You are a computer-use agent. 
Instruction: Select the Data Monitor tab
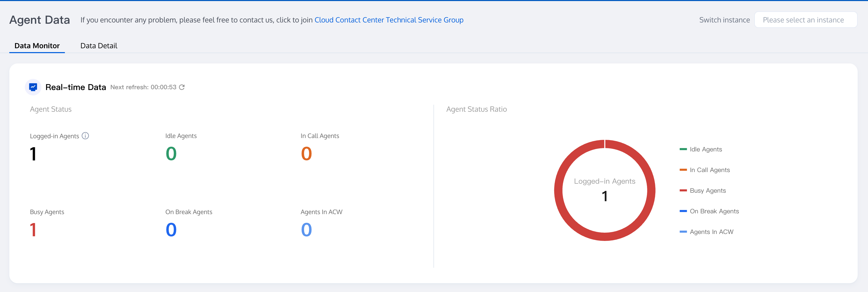[x=37, y=46]
